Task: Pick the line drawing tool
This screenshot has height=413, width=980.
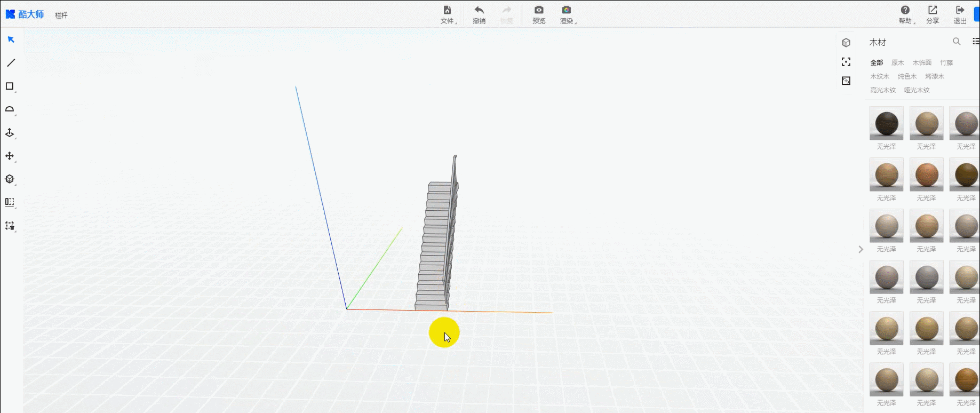Action: click(11, 63)
